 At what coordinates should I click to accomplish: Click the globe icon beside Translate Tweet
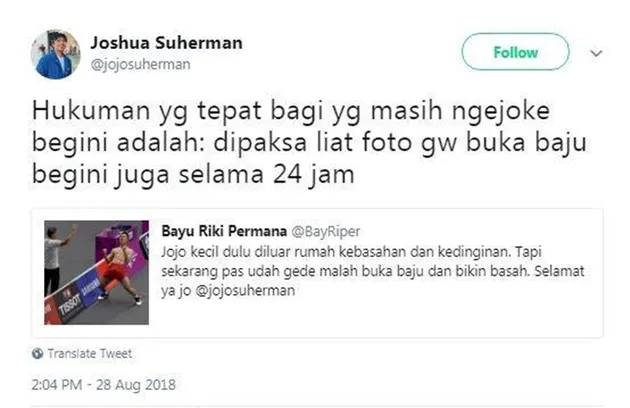[x=37, y=353]
